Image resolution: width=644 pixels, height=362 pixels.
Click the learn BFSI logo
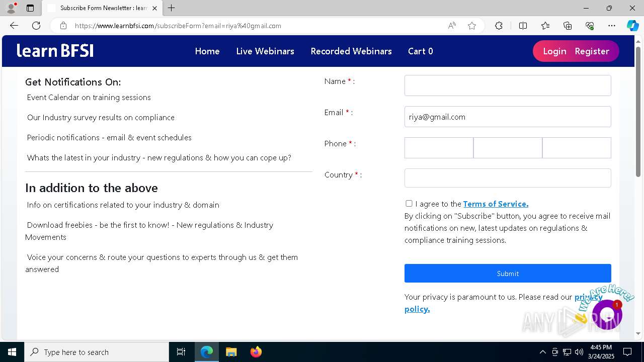point(55,51)
